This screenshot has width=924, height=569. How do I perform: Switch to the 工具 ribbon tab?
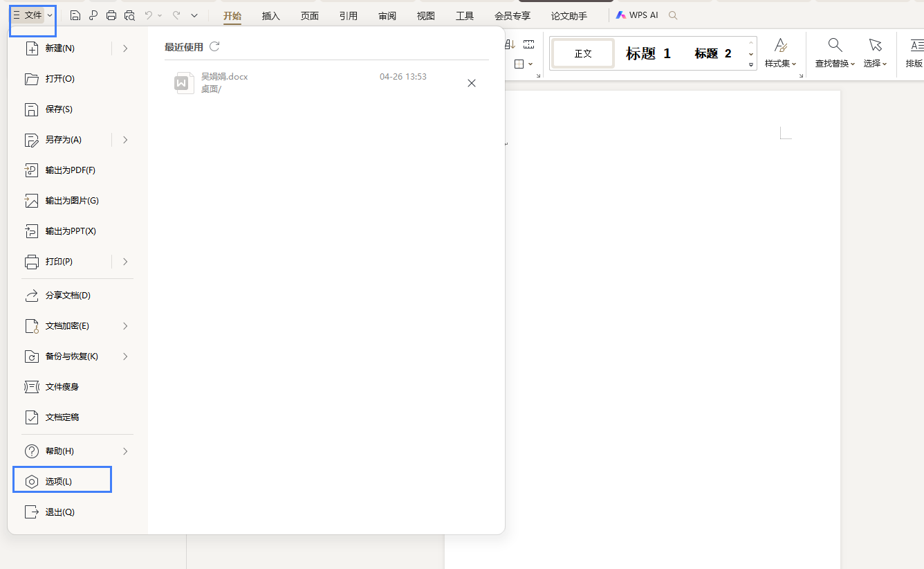click(x=465, y=15)
